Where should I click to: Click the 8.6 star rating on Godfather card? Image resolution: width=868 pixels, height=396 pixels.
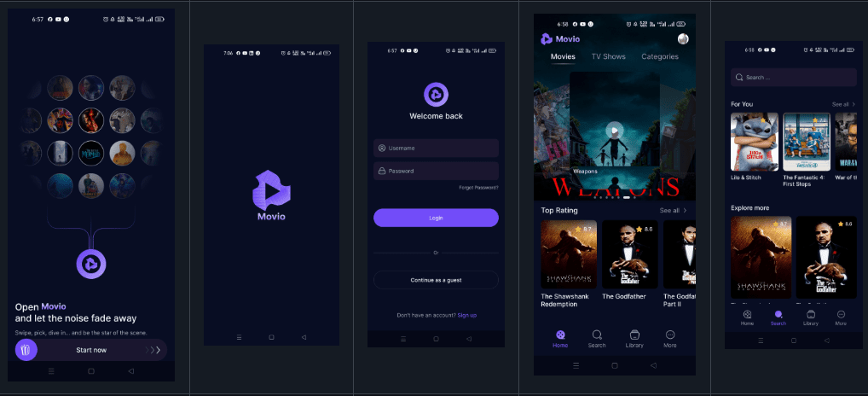pos(645,229)
